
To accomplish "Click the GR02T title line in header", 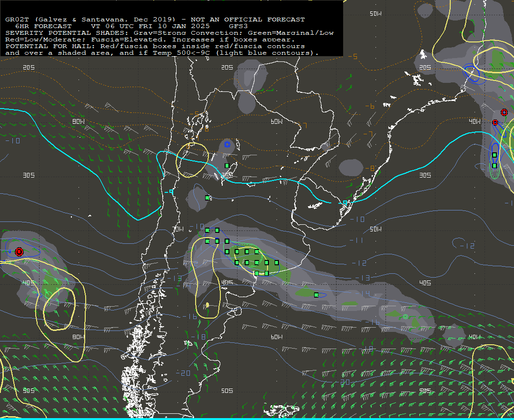I will pos(155,20).
